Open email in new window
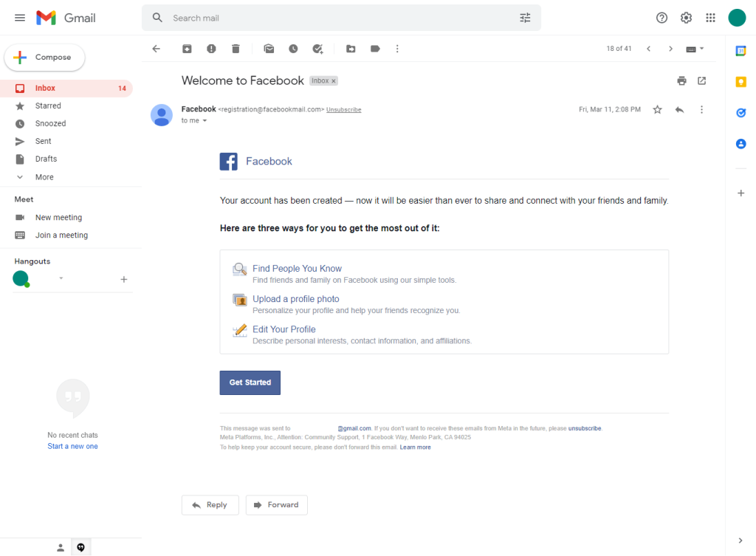756x556 pixels. coord(702,80)
